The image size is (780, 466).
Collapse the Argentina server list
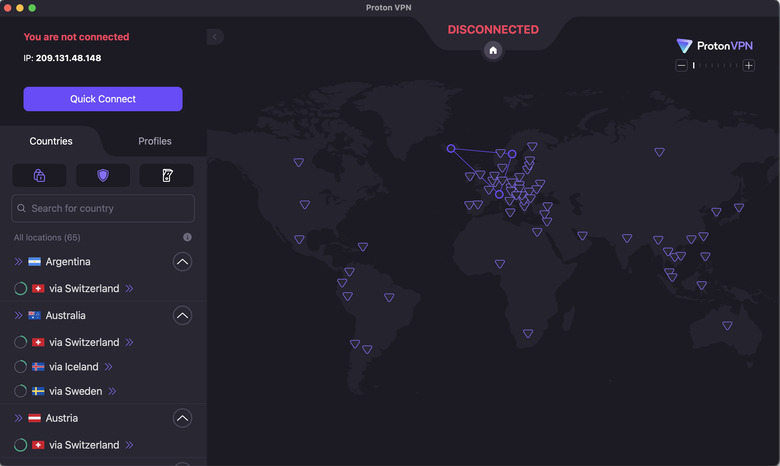point(183,262)
